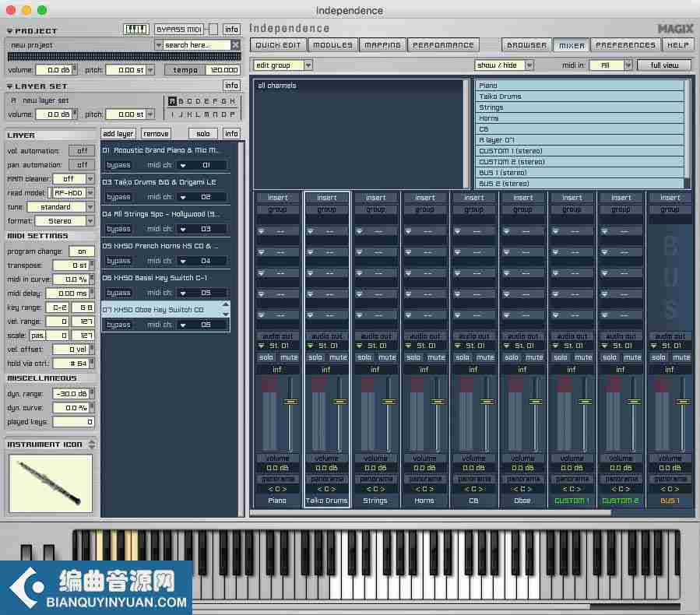Toggle Bypass MIDI button
The height and width of the screenshot is (615, 700).
pos(179,30)
